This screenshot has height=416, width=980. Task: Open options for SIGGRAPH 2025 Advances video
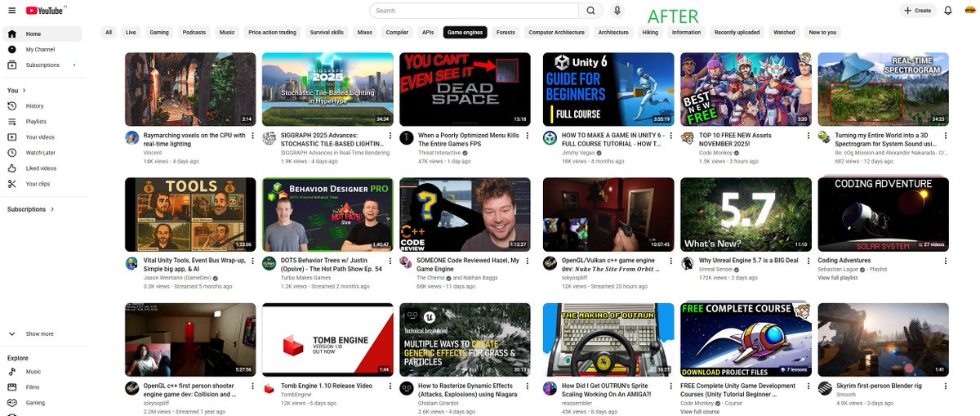point(390,136)
